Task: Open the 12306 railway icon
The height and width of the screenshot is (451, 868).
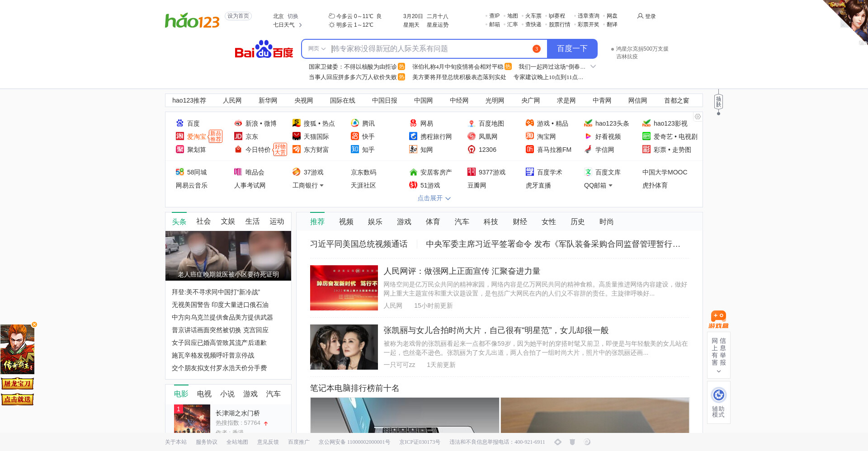Action: pos(472,149)
